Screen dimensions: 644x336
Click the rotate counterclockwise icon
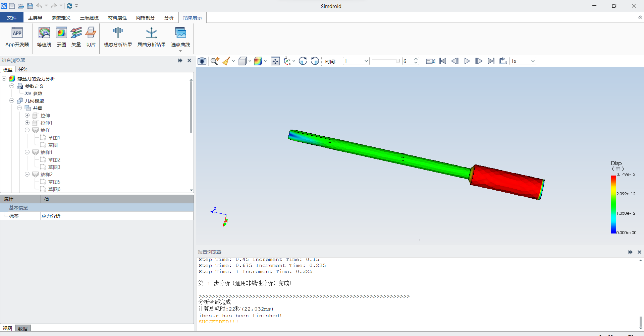coord(315,61)
